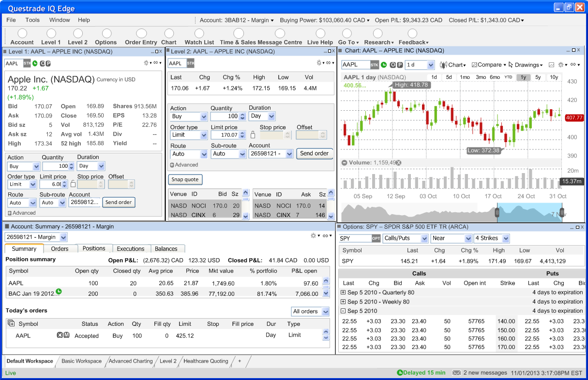Click the Time & Sales toolbar icon

[x=239, y=33]
